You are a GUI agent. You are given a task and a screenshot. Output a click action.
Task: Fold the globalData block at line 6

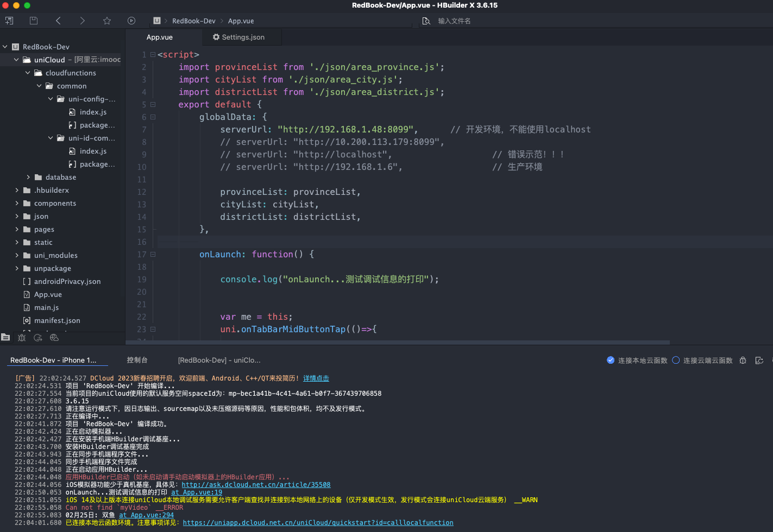[x=153, y=117]
